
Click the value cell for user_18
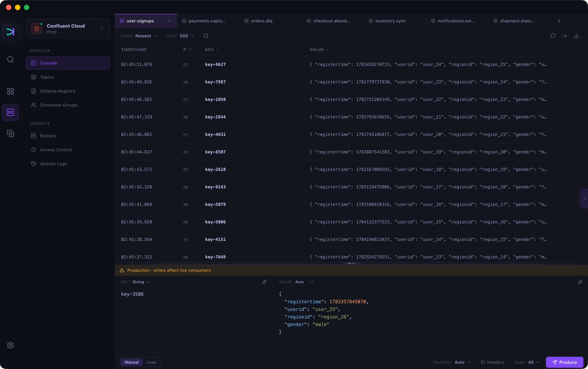tap(428, 169)
